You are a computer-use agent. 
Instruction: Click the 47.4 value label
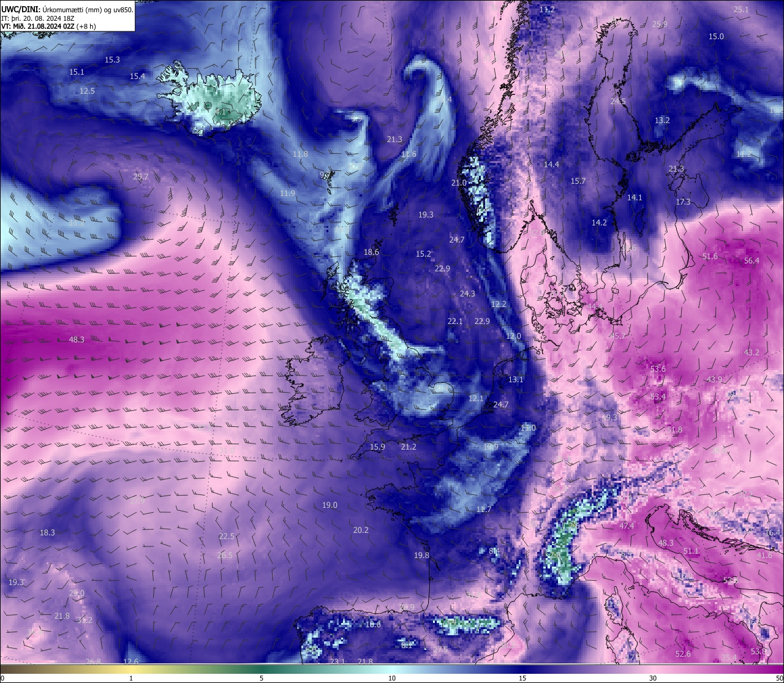(627, 526)
